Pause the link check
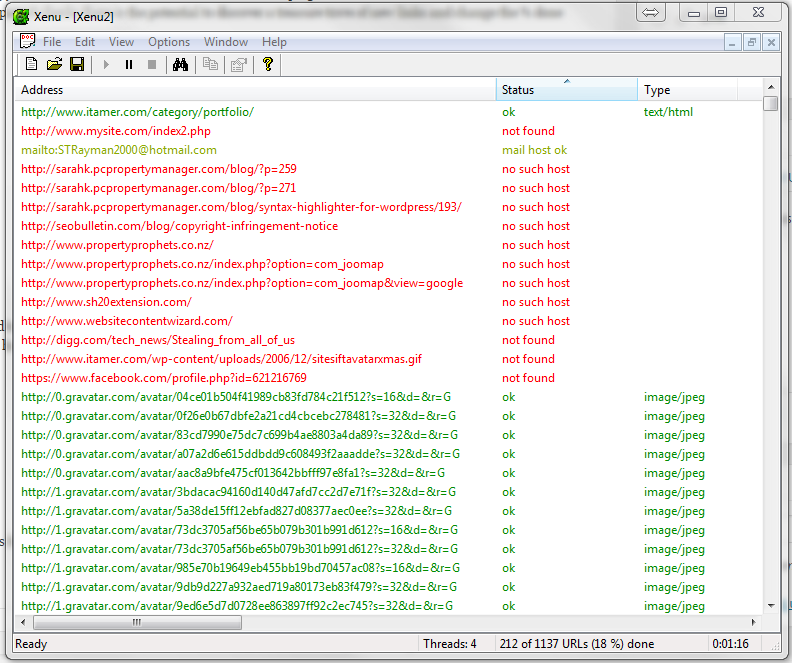The width and height of the screenshot is (792, 663). [x=129, y=65]
